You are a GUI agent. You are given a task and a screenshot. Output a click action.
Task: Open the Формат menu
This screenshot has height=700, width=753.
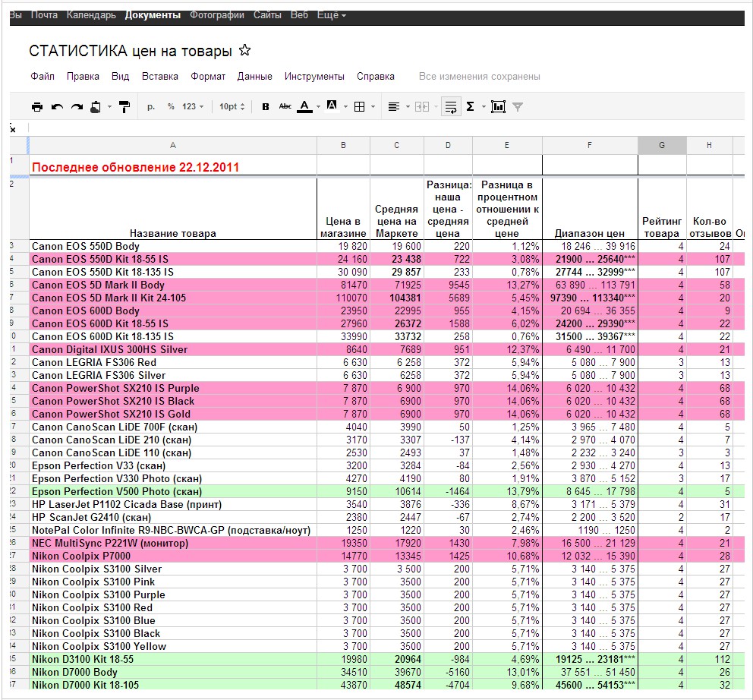click(x=208, y=77)
